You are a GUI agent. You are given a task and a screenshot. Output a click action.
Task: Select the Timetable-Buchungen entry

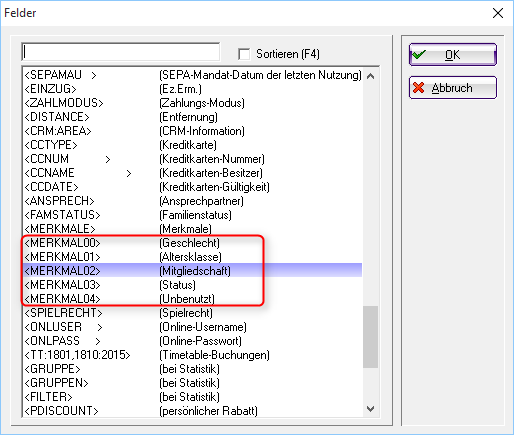point(193,355)
